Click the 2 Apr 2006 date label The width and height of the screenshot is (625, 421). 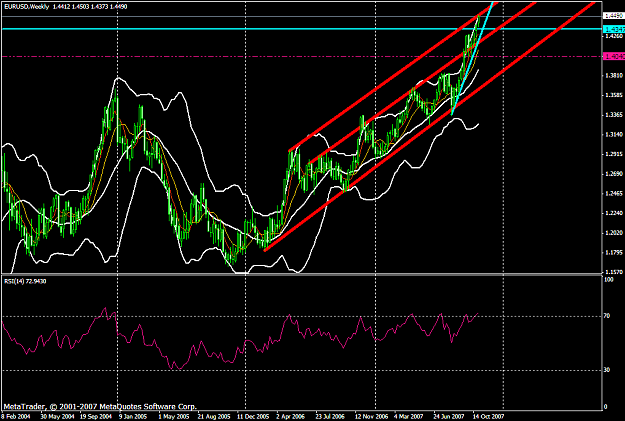tap(291, 417)
